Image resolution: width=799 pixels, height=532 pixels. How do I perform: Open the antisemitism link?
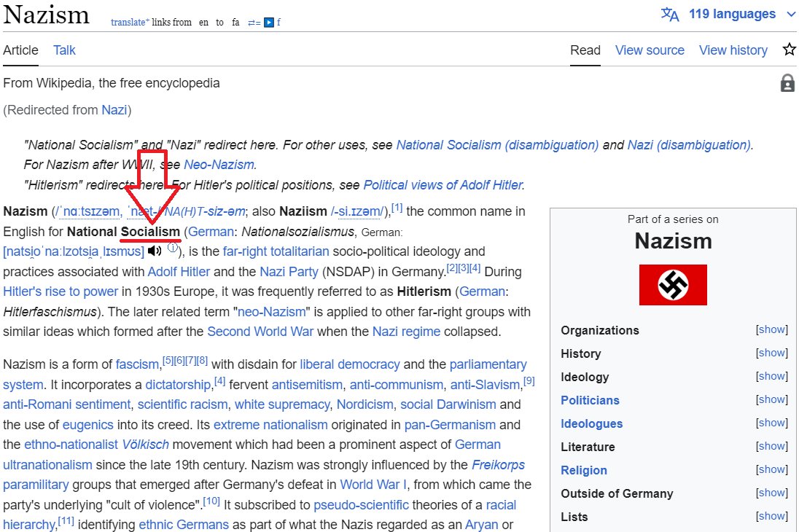point(307,385)
